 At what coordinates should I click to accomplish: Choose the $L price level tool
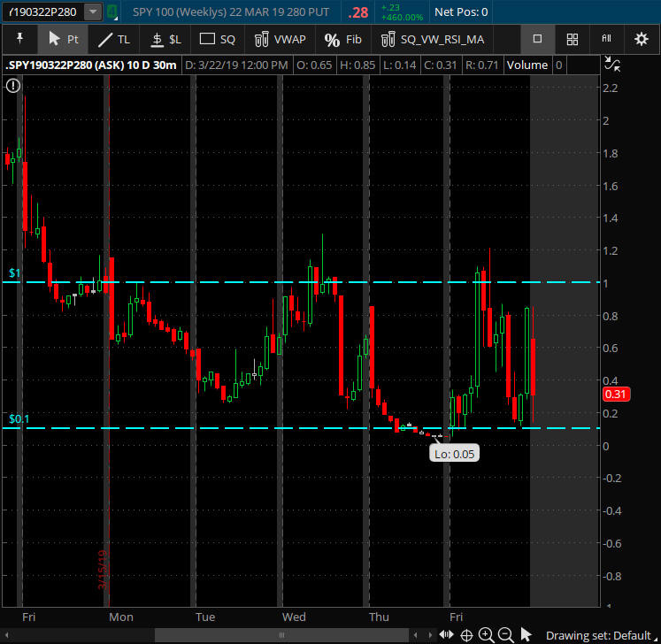165,39
